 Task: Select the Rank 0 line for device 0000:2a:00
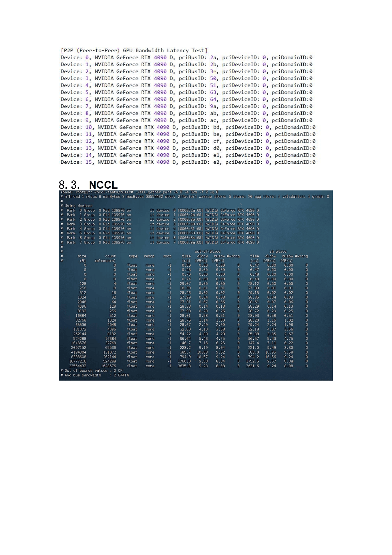tap(160, 210)
